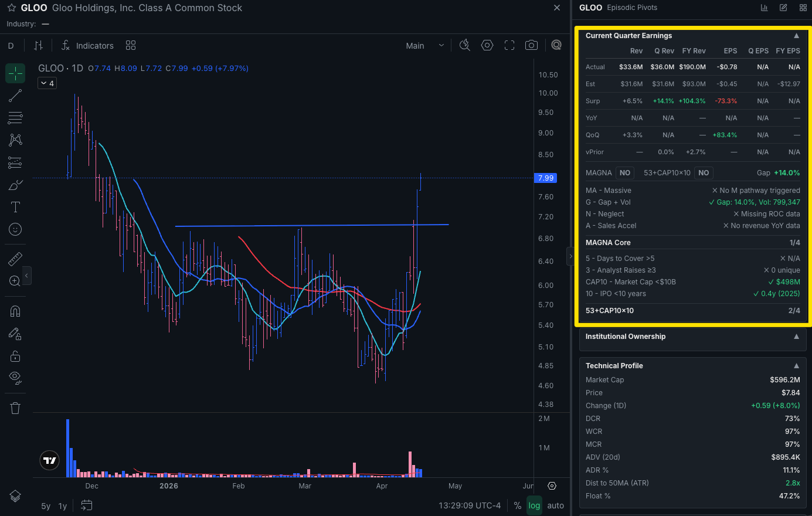
Task: Open the D interval selector
Action: [11, 45]
